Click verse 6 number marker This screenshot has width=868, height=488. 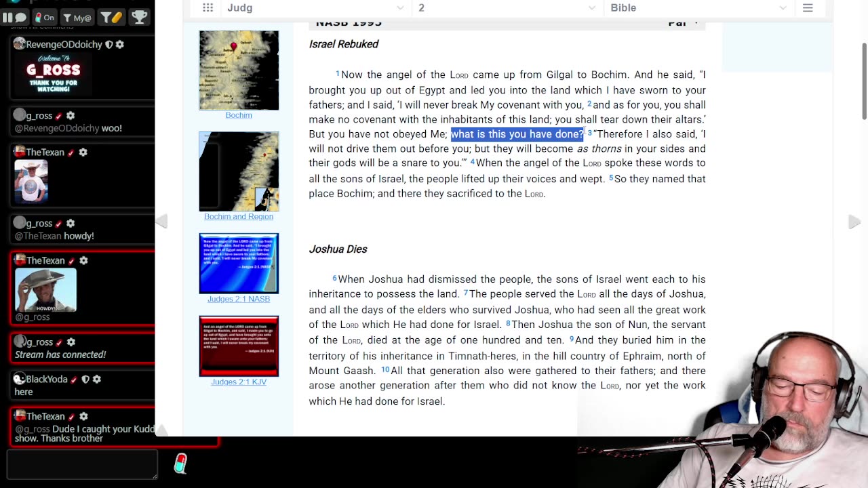pyautogui.click(x=334, y=278)
